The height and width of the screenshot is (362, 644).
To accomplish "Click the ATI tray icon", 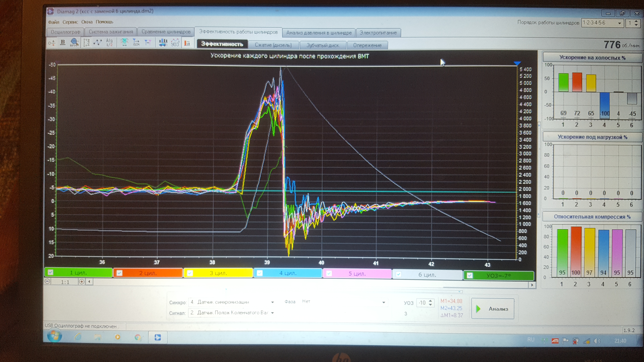I will click(555, 341).
